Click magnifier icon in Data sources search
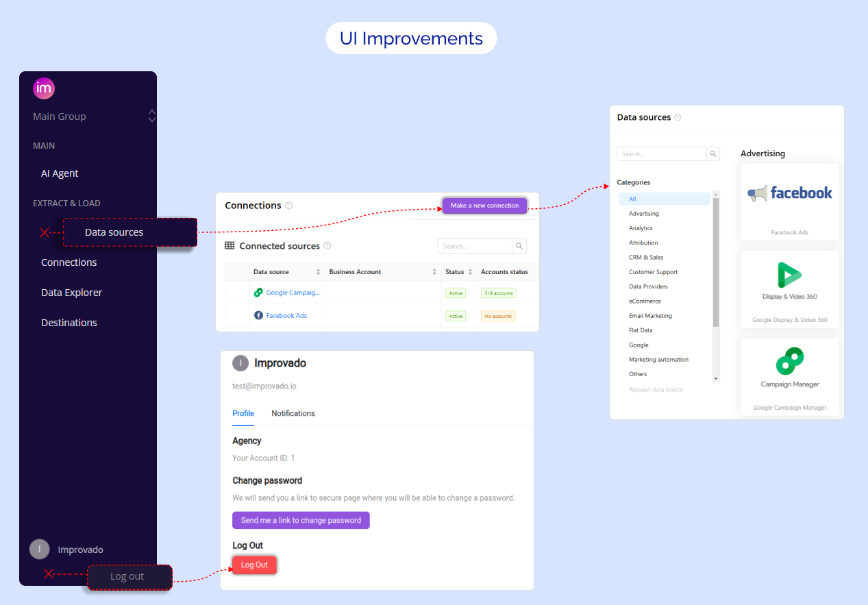The height and width of the screenshot is (605, 868). (x=713, y=154)
